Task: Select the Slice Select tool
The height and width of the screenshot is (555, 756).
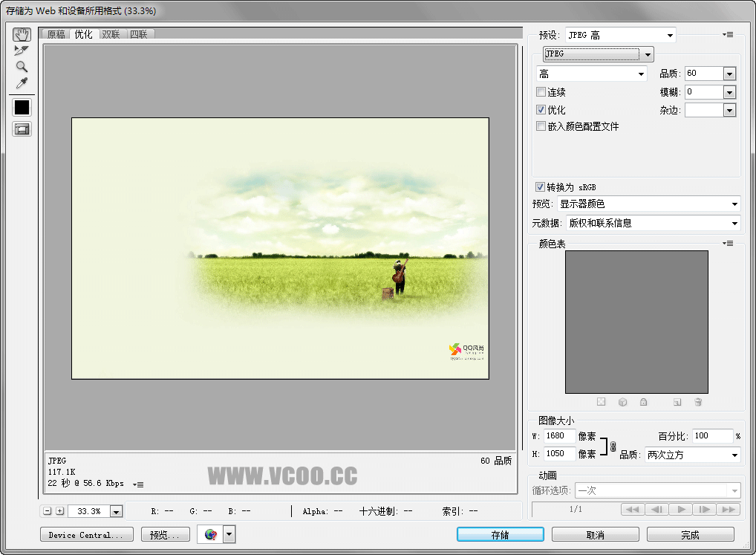Action: (x=22, y=51)
